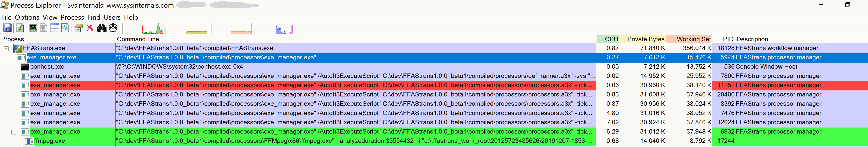868x147 pixels.
Task: Click the 'FFAStrans workflow manager' description
Action: [777, 48]
